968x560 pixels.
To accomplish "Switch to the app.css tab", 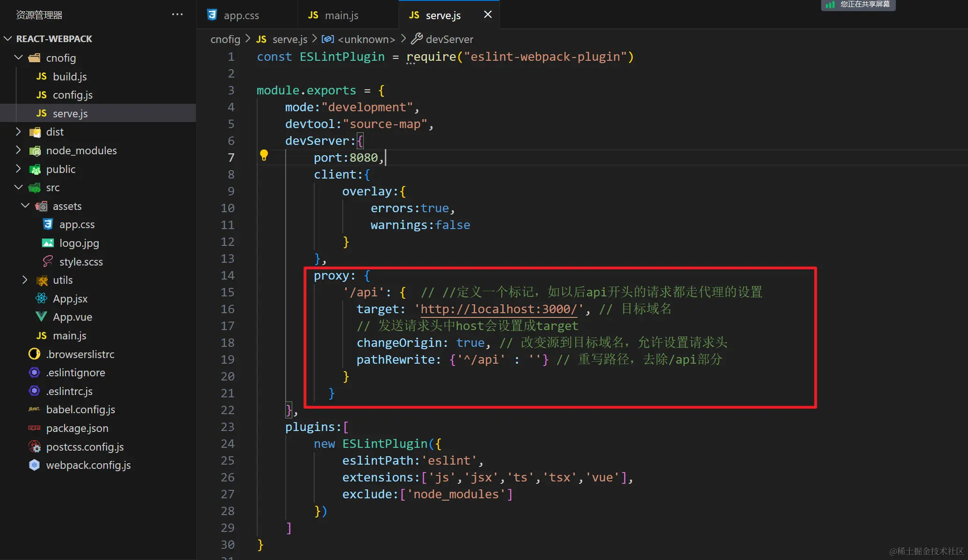I will tap(241, 15).
